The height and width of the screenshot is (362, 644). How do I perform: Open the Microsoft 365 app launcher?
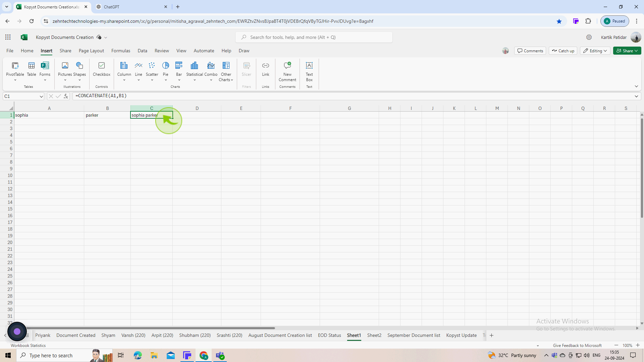coord(8,37)
